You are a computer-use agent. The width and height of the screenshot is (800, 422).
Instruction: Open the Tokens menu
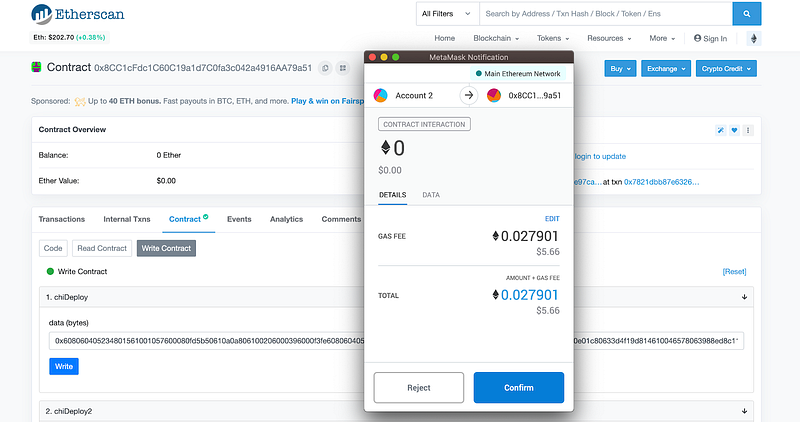tap(553, 38)
